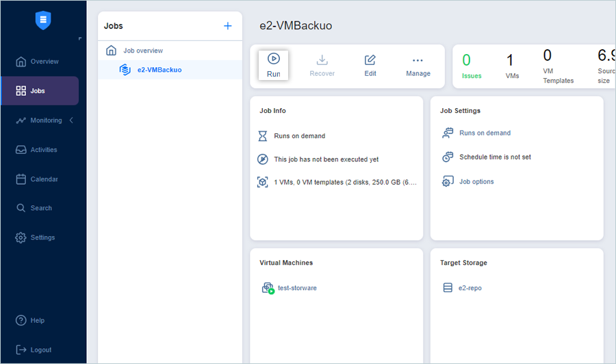Select Jobs in the sidebar
The image size is (616, 364).
tap(40, 91)
